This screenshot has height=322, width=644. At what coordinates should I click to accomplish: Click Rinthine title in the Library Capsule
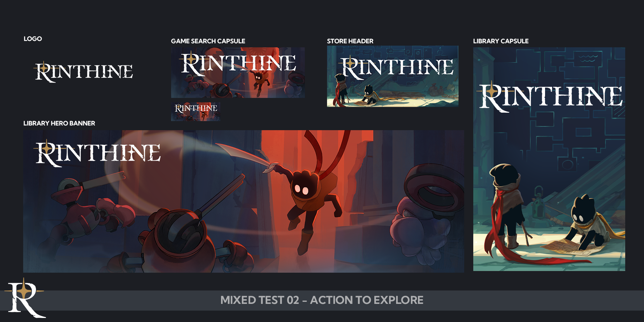click(x=550, y=97)
